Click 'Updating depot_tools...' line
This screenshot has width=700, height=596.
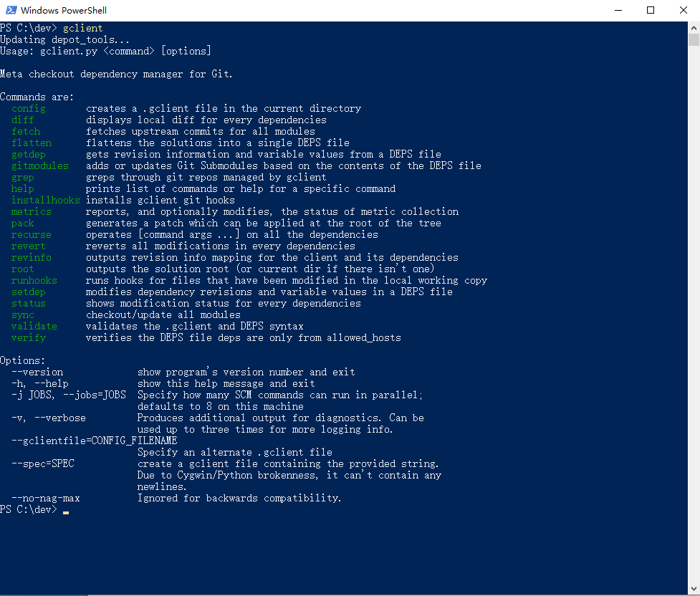64,39
